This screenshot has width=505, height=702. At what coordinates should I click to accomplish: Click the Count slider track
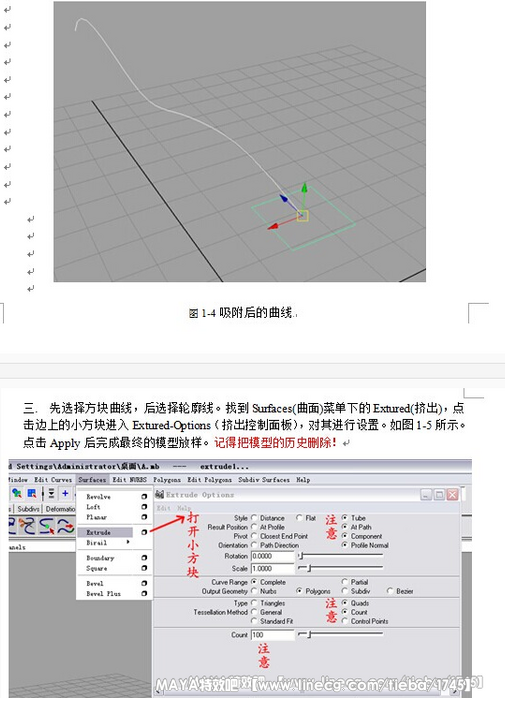coord(341,634)
